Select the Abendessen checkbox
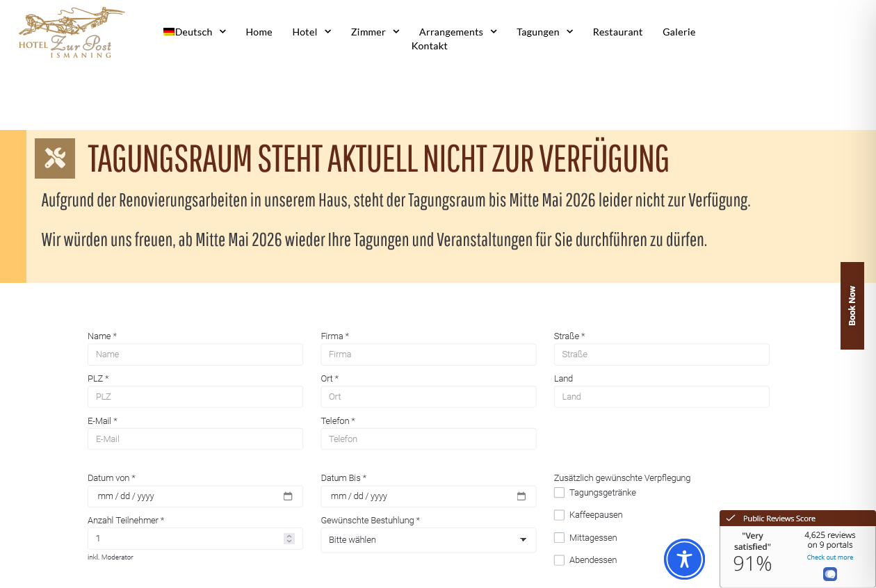The image size is (876, 588). coord(559,560)
